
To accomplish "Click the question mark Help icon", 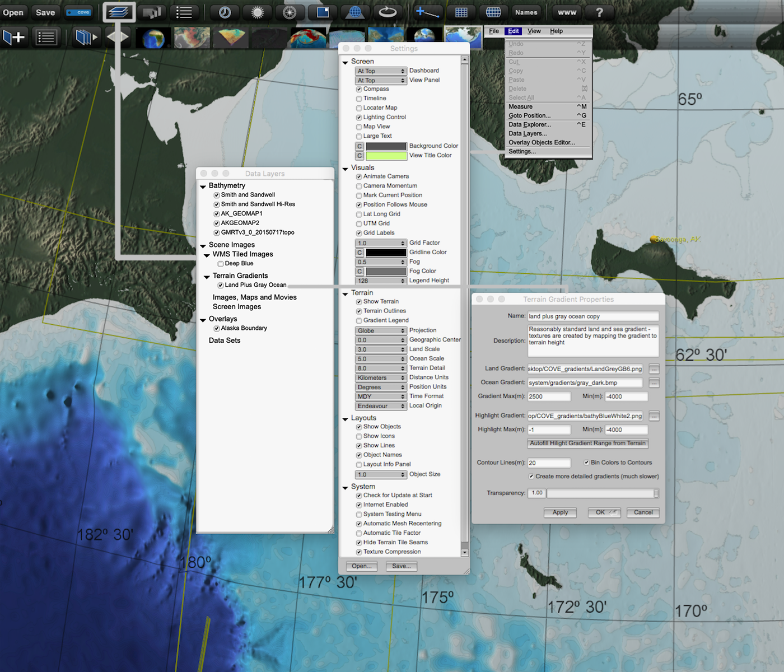I will [599, 12].
